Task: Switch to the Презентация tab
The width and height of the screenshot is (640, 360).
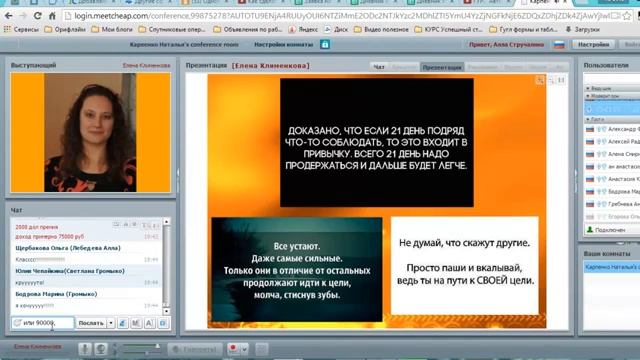Action: [442, 67]
